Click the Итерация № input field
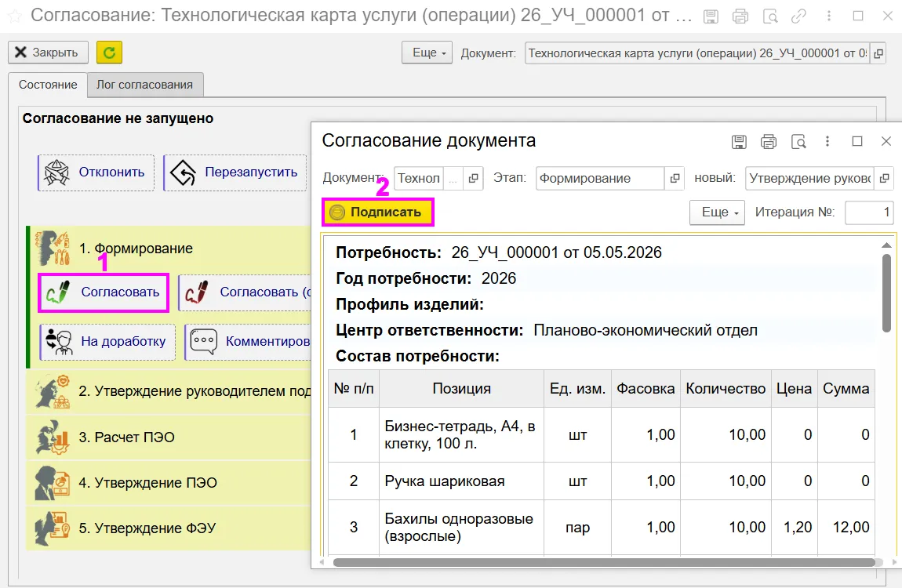 (868, 212)
